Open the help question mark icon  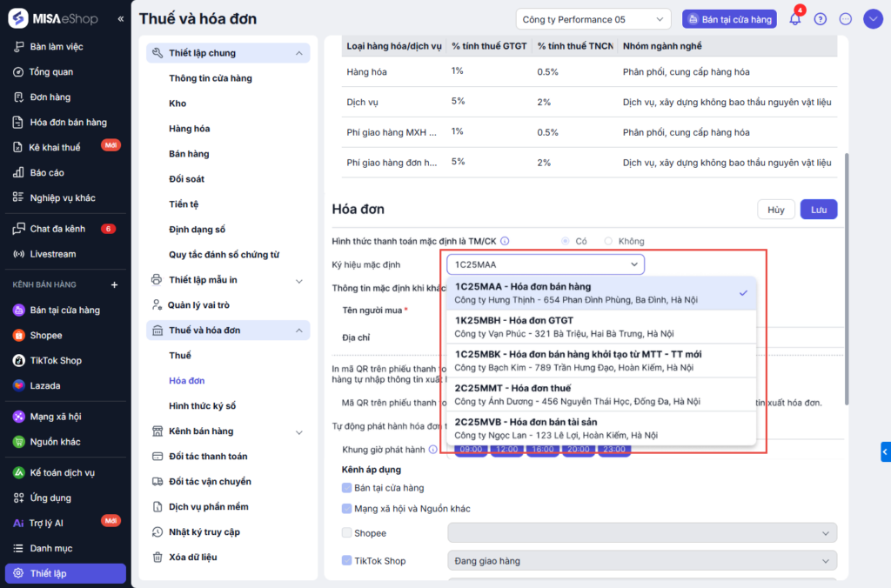tap(820, 19)
